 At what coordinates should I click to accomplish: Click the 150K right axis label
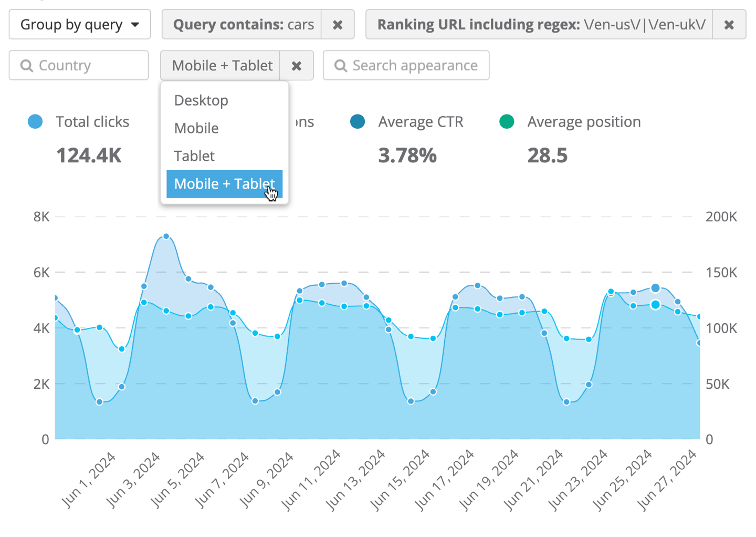tap(721, 272)
